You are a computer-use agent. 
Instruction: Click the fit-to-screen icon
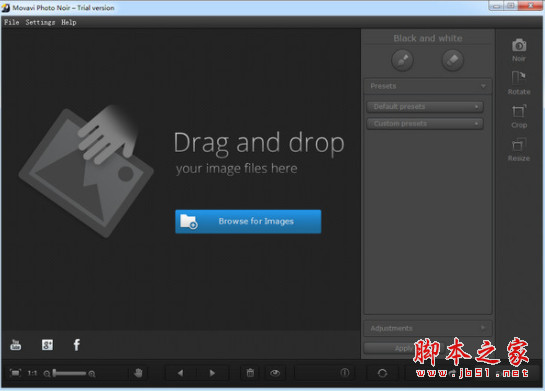pyautogui.click(x=15, y=373)
